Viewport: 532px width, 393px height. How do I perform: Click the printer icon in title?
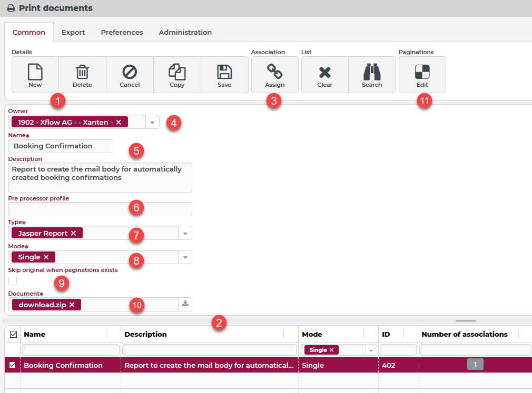(11, 8)
